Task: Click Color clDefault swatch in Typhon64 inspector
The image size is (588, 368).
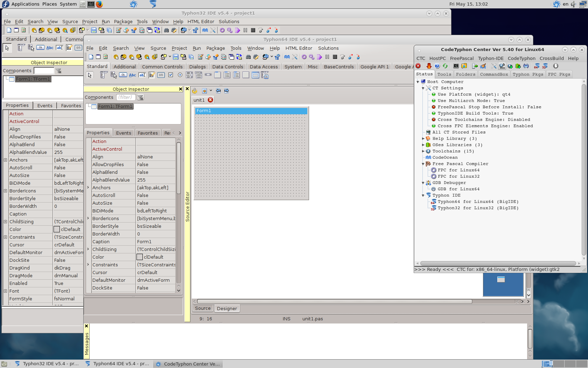Action: 140,257
